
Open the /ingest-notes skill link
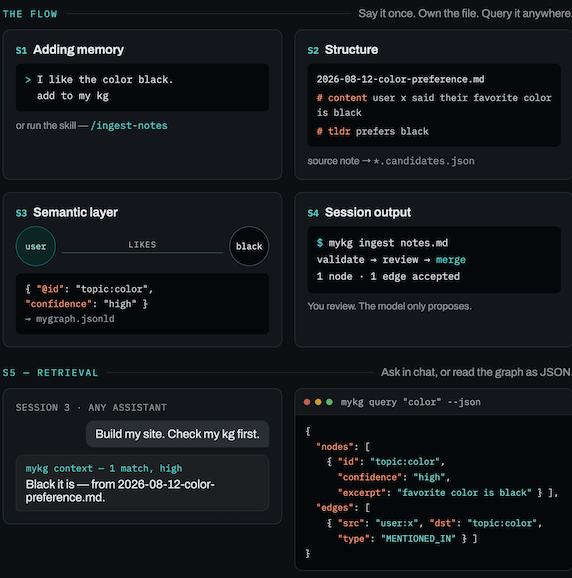point(129,126)
